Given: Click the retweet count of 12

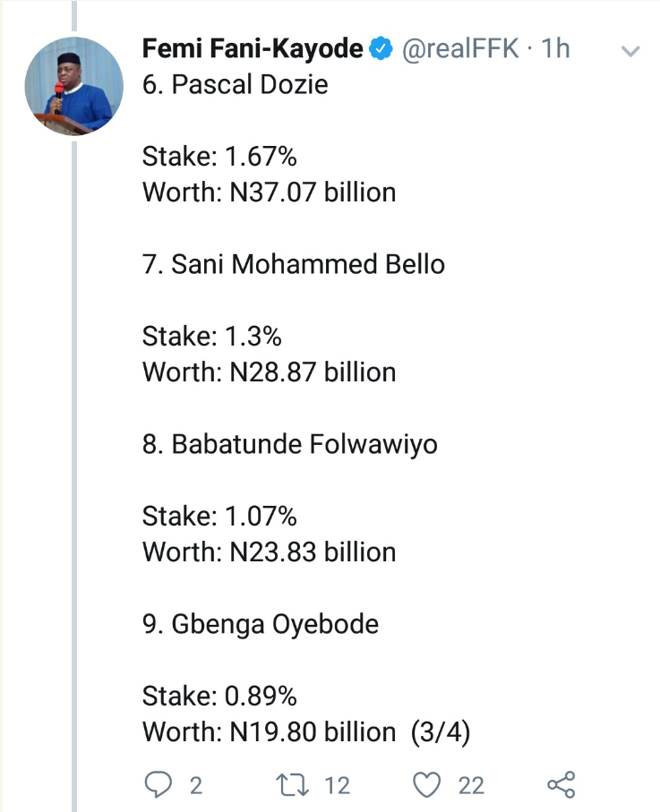Looking at the screenshot, I should pos(337,786).
